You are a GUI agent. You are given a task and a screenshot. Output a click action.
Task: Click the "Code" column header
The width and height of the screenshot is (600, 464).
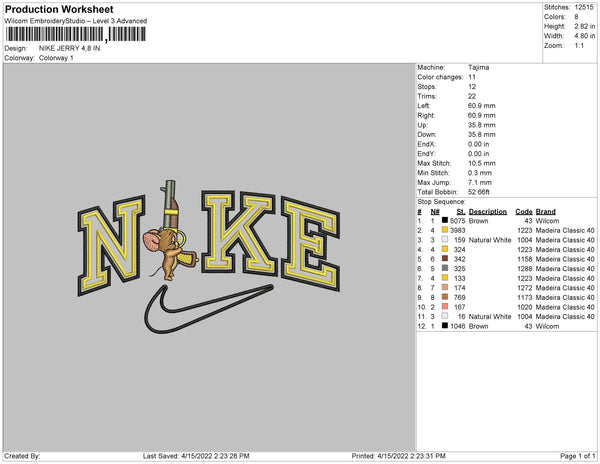point(523,212)
